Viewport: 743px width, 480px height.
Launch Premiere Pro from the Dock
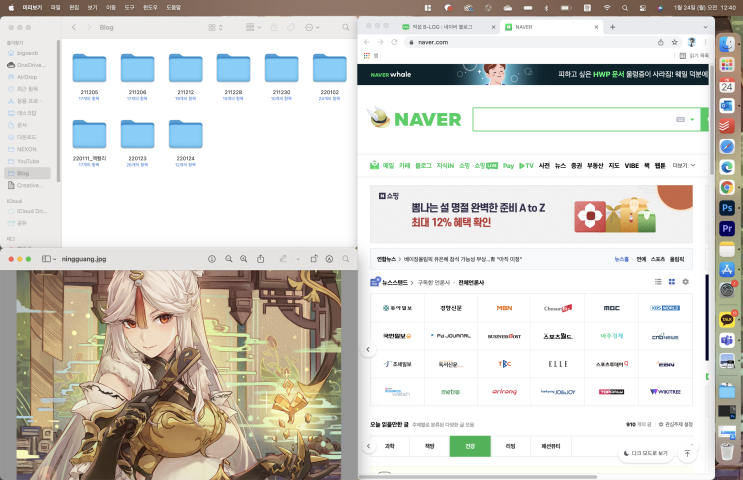(727, 228)
